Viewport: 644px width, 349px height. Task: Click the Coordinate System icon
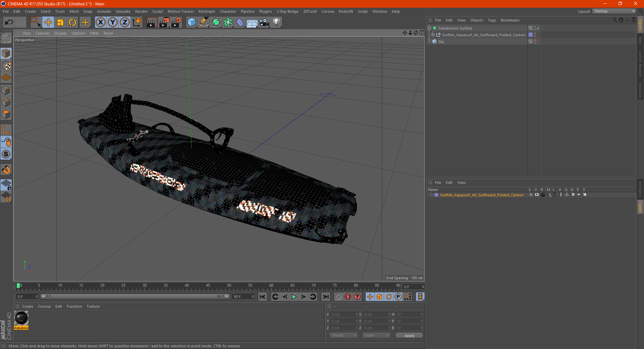137,22
